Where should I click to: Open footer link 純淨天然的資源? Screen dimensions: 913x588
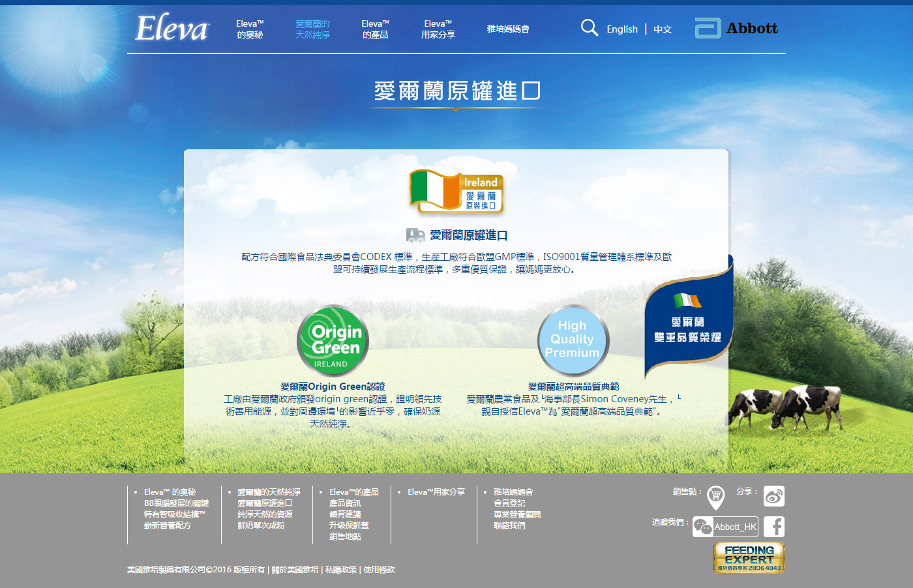tap(265, 514)
